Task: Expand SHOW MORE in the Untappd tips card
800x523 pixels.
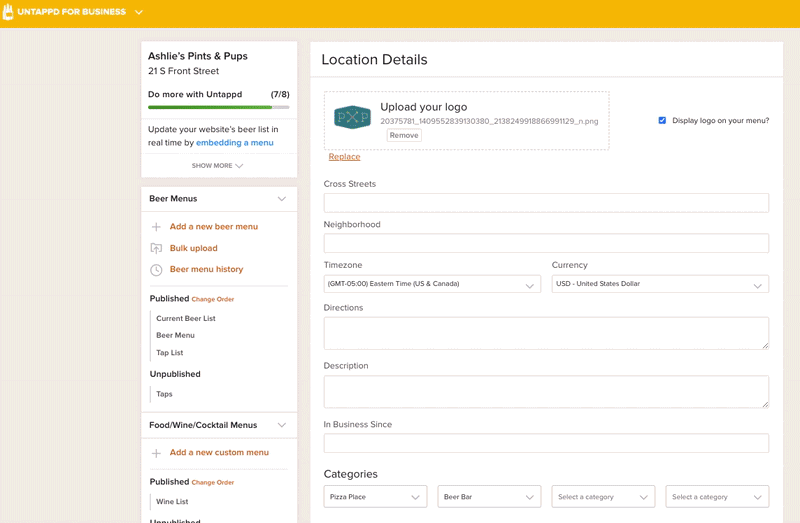Action: [x=217, y=166]
